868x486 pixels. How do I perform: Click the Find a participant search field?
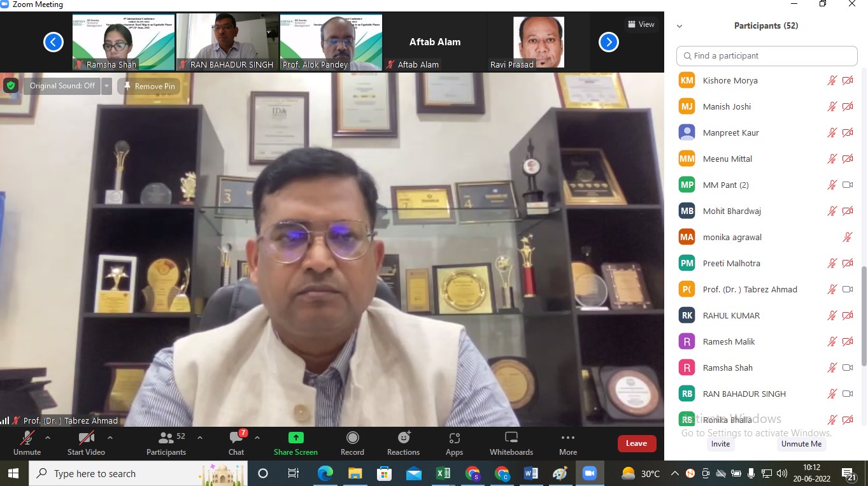(x=767, y=56)
